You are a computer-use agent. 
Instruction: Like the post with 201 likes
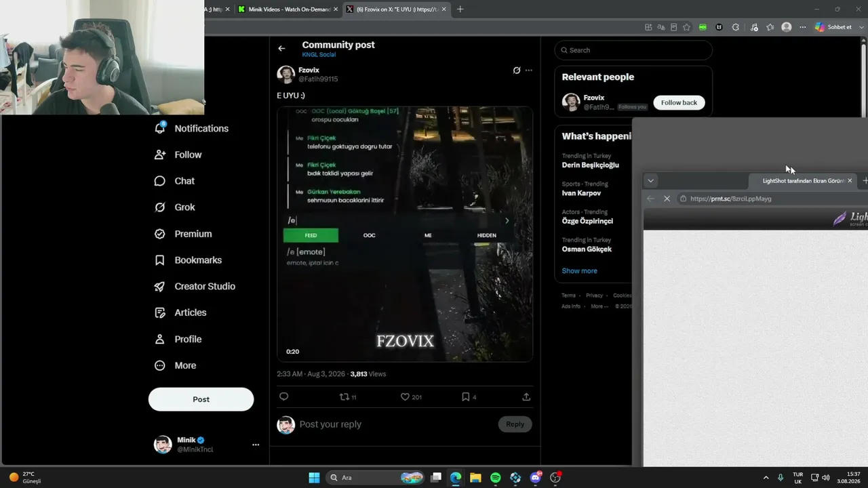(x=411, y=397)
